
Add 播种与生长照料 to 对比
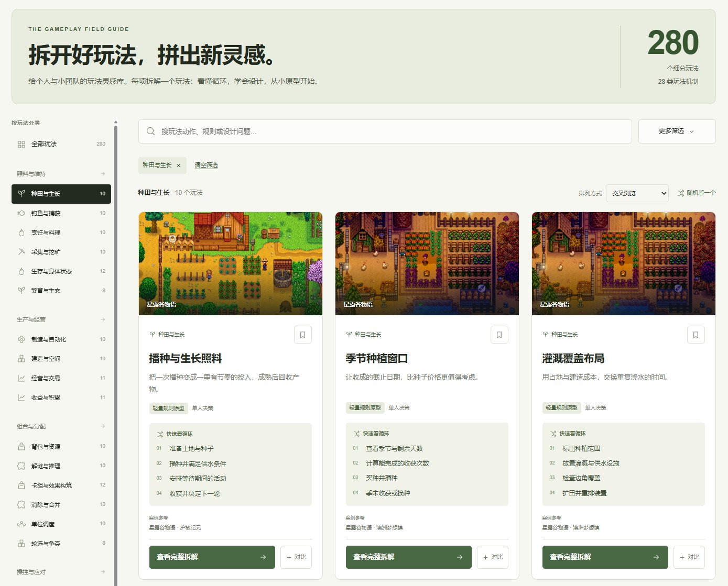coord(296,557)
